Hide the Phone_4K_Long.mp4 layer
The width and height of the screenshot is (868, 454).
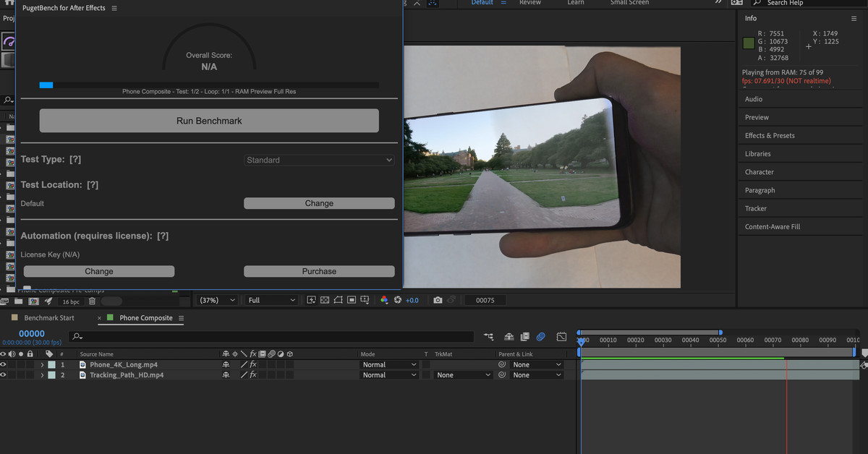tap(4, 365)
